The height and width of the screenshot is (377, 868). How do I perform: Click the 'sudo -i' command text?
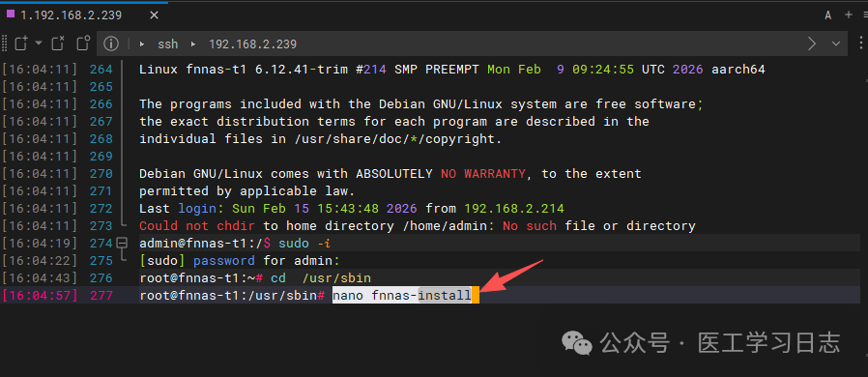(x=304, y=243)
